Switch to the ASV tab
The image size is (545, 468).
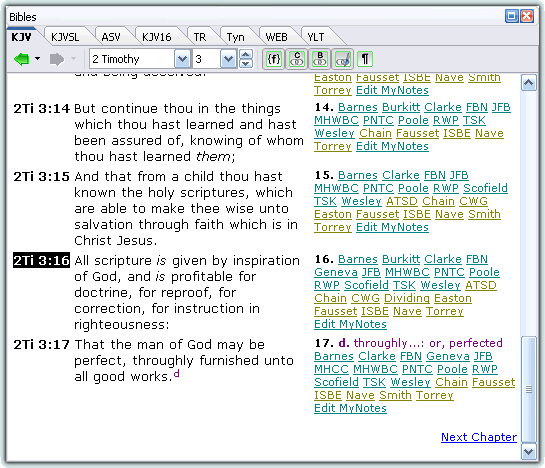111,37
